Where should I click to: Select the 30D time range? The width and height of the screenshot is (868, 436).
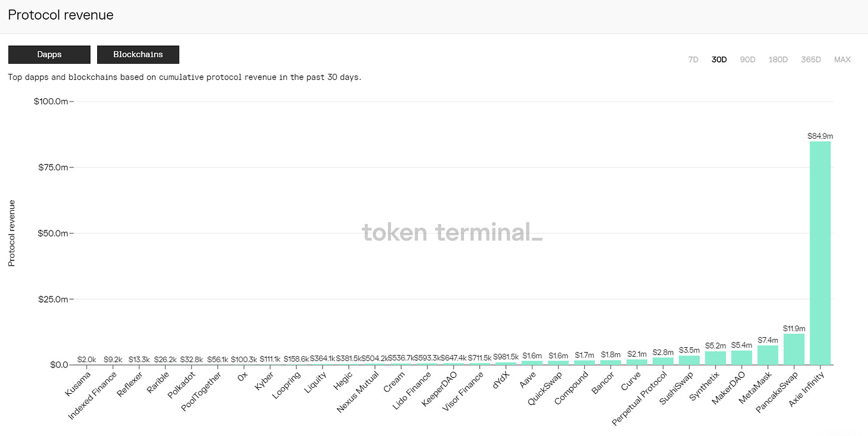pyautogui.click(x=719, y=60)
